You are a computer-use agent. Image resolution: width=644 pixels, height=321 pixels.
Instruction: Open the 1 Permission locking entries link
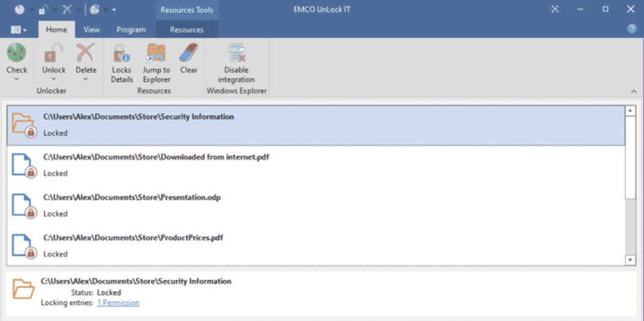(118, 303)
